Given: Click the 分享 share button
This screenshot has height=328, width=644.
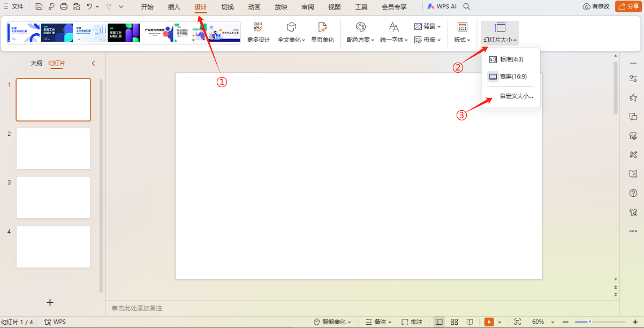Looking at the screenshot, I should (628, 6).
